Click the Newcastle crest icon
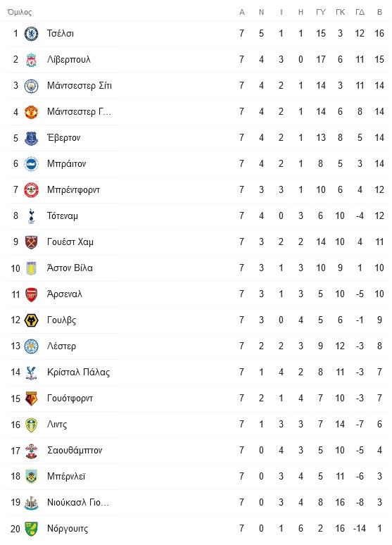Viewport: 392px width, 545px height. 31,503
